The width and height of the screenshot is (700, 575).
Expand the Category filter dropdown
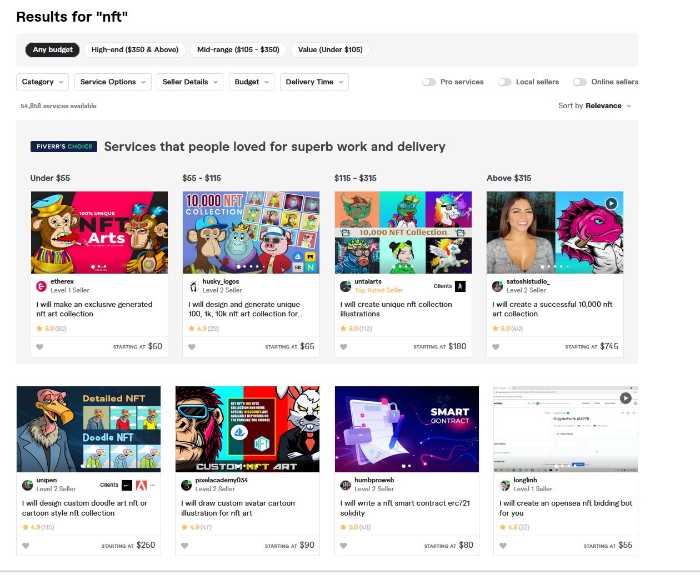[x=42, y=82]
